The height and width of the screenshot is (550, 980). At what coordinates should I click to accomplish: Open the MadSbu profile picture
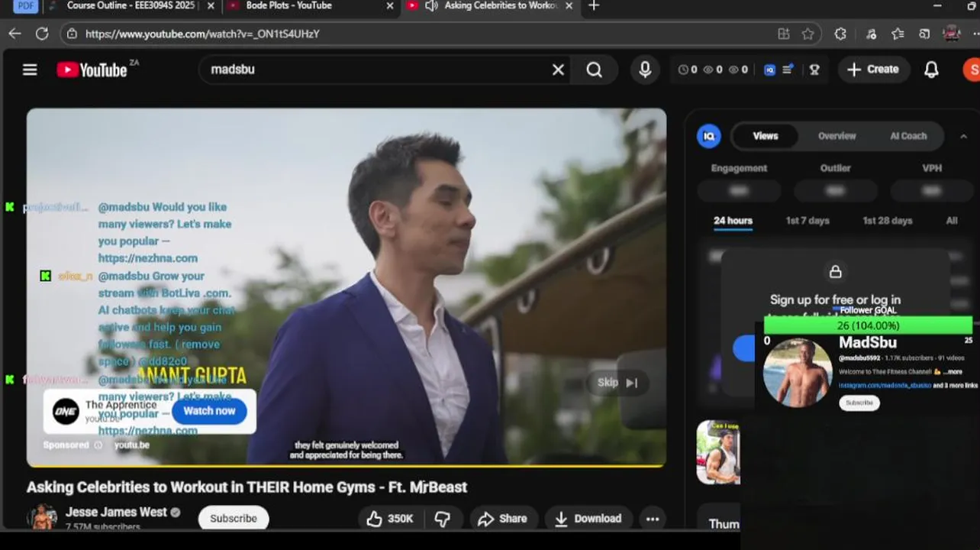[x=798, y=373]
